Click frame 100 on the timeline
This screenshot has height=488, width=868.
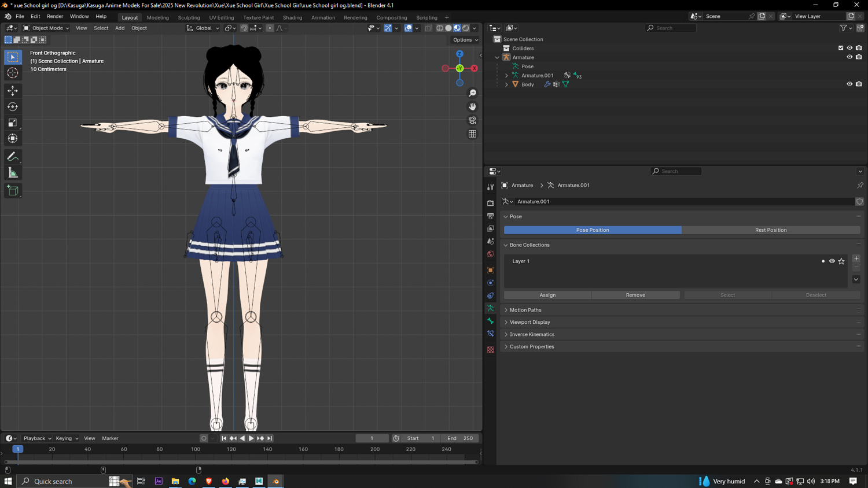point(196,449)
